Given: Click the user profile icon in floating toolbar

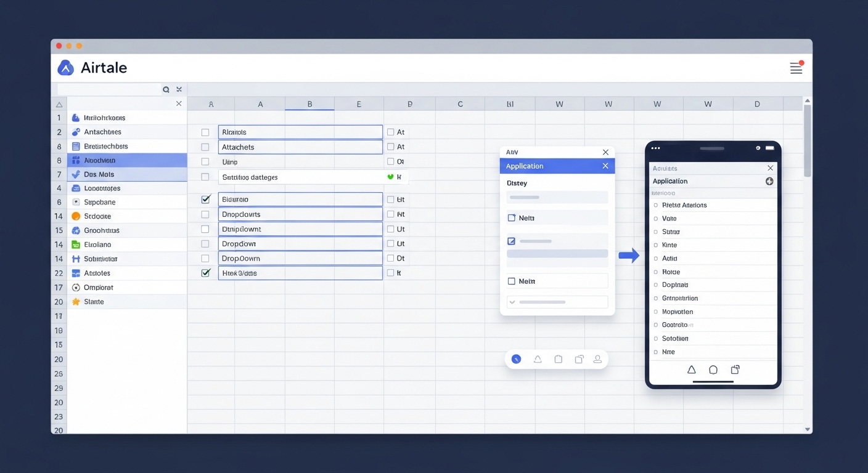Looking at the screenshot, I should 597,359.
